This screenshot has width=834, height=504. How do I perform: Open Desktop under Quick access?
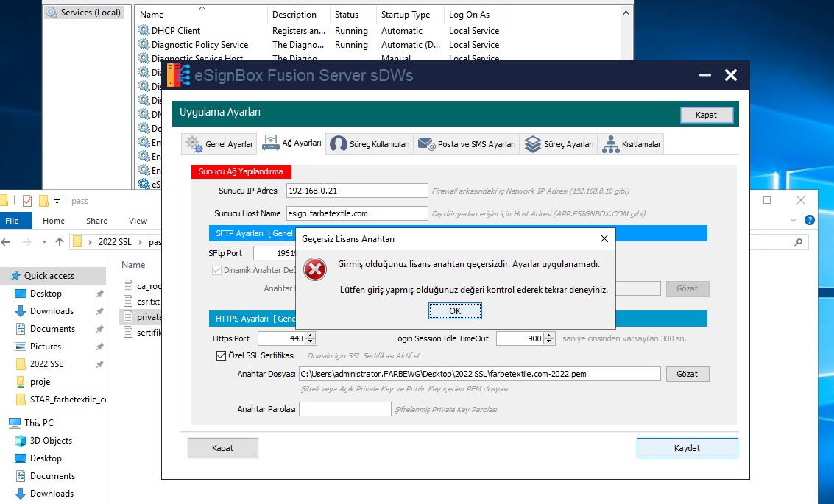click(46, 294)
